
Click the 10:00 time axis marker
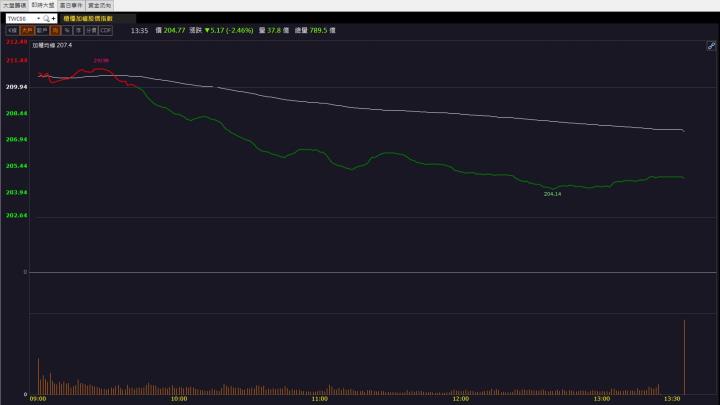(x=179, y=399)
